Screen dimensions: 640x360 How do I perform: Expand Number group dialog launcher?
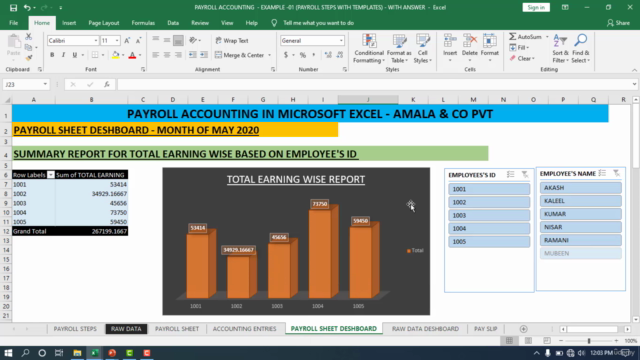(x=344, y=70)
